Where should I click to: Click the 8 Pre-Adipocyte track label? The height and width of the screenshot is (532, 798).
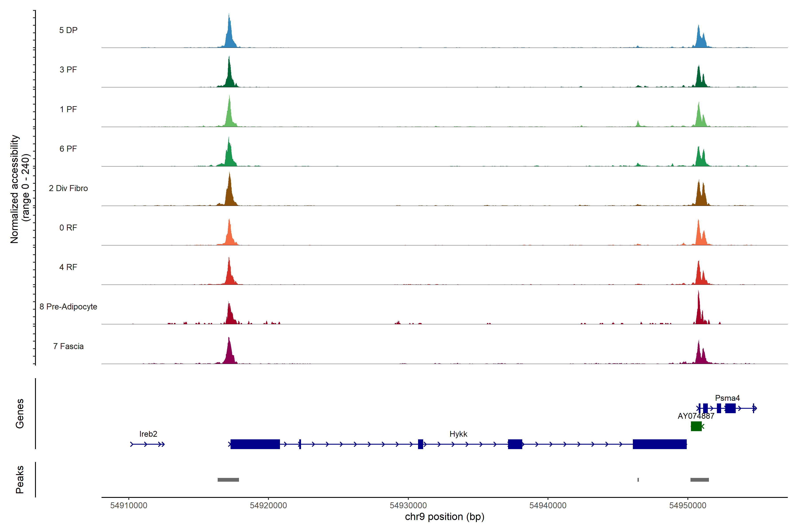click(68, 307)
